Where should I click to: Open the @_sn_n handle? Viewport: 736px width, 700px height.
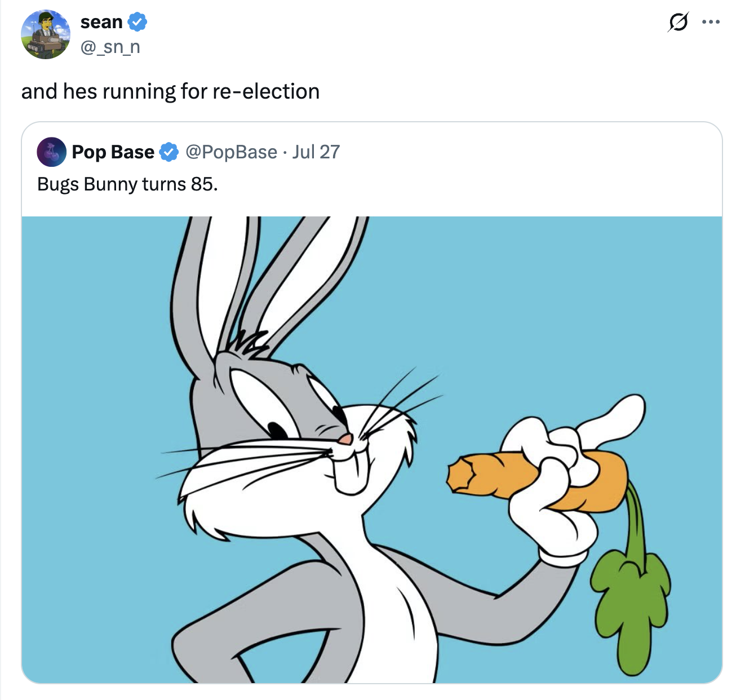110,48
